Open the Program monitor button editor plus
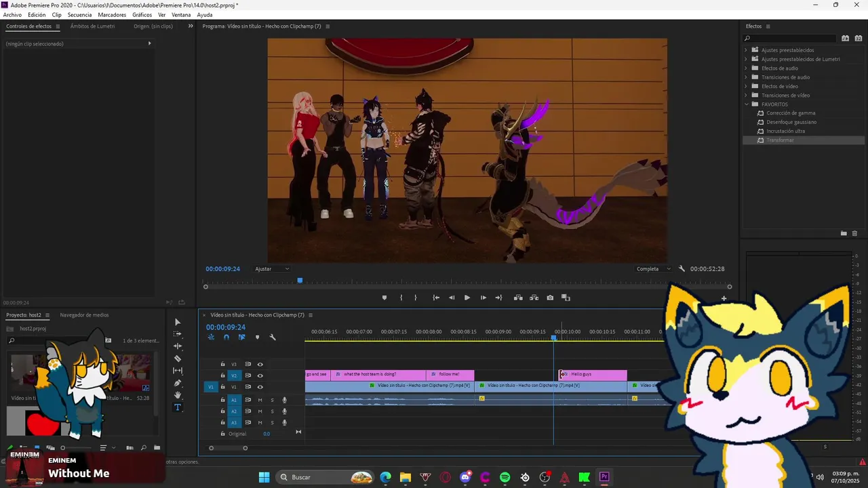Screen dimensions: 868x488 (724, 298)
